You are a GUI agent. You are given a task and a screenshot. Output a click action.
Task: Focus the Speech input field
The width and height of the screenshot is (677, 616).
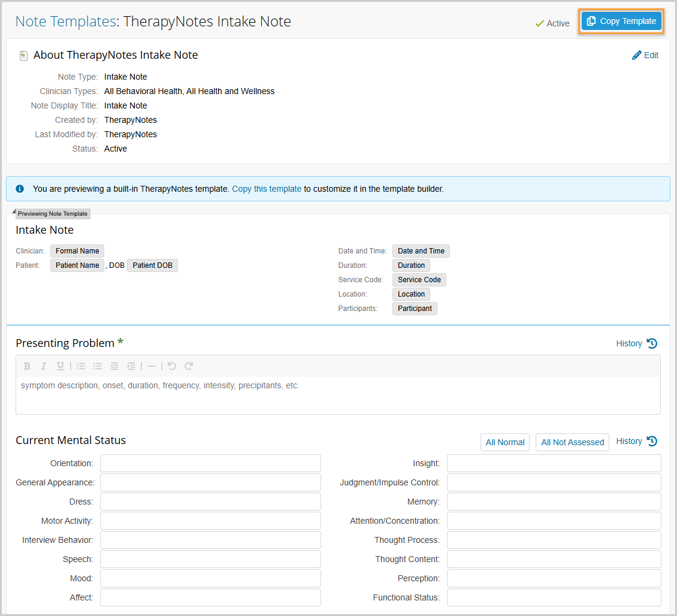[x=210, y=559]
